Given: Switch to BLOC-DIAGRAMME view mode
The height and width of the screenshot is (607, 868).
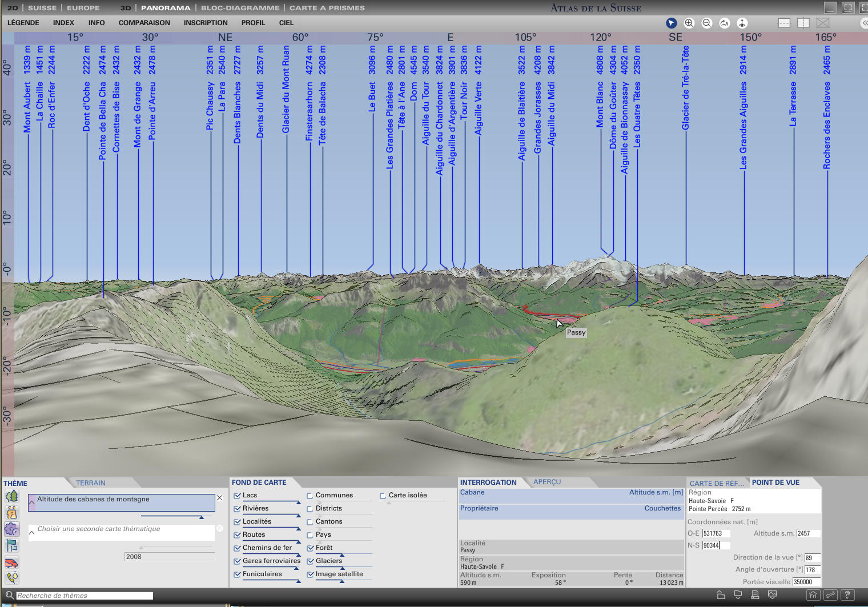Looking at the screenshot, I should [x=240, y=8].
